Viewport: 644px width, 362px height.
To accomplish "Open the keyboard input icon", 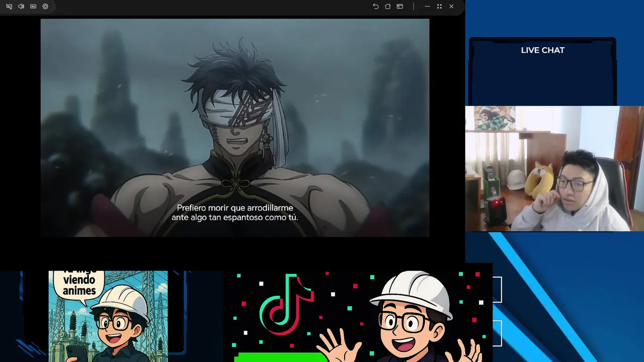I will click(x=33, y=7).
